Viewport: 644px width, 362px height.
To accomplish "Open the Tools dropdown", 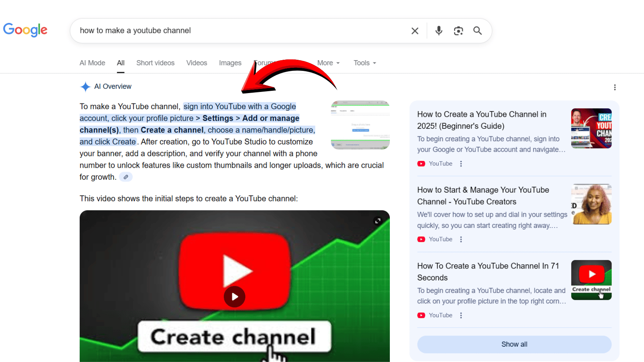I will [365, 63].
